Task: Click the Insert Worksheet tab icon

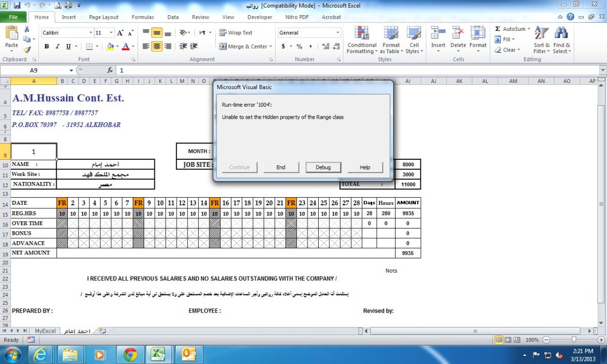Action: [x=103, y=331]
